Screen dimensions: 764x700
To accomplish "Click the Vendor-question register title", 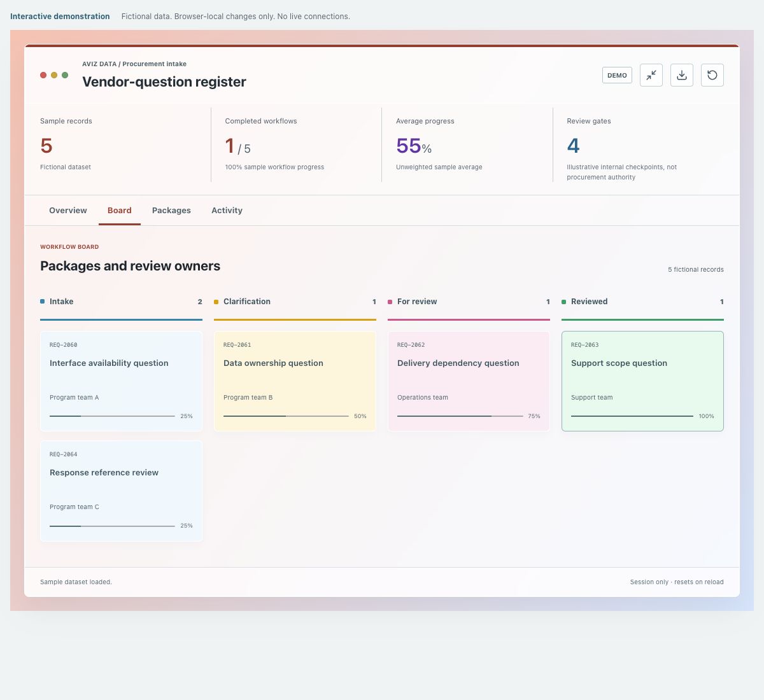I will tap(164, 81).
